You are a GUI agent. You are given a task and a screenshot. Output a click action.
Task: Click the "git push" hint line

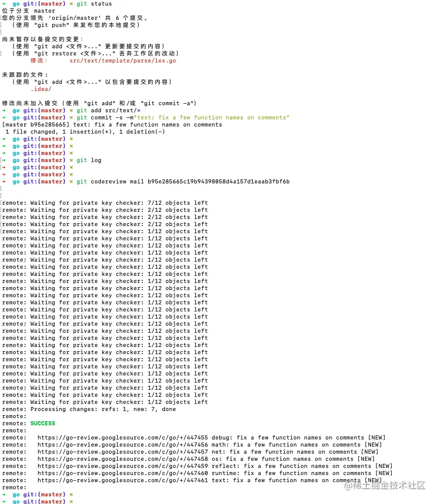click(76, 25)
